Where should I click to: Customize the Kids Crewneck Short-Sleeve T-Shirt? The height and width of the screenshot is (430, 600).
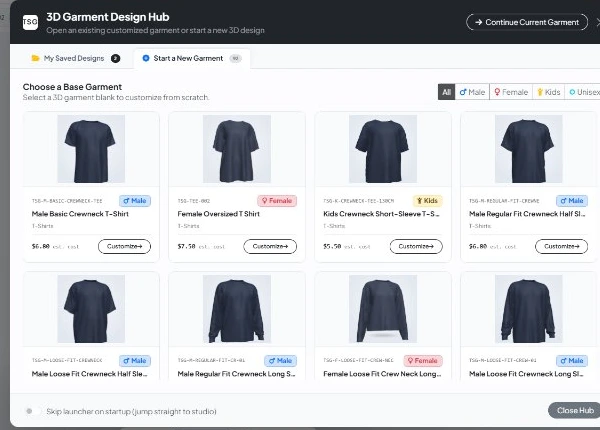[x=416, y=246]
